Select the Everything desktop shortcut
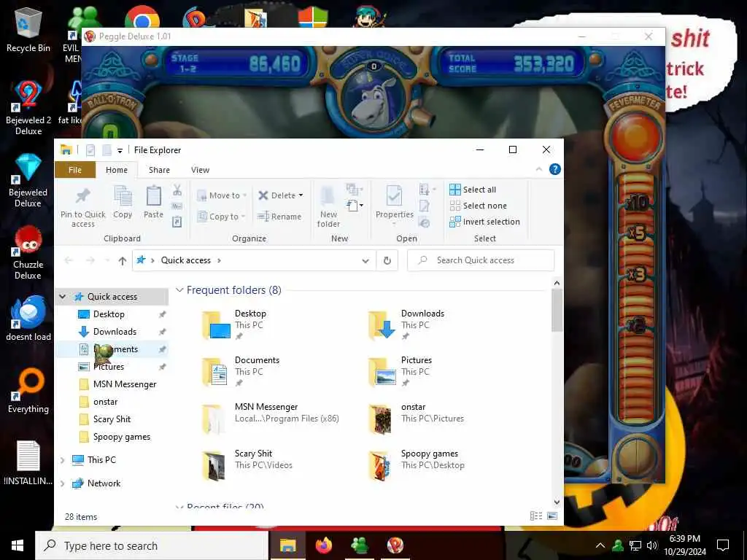The height and width of the screenshot is (560, 747). pyautogui.click(x=28, y=392)
